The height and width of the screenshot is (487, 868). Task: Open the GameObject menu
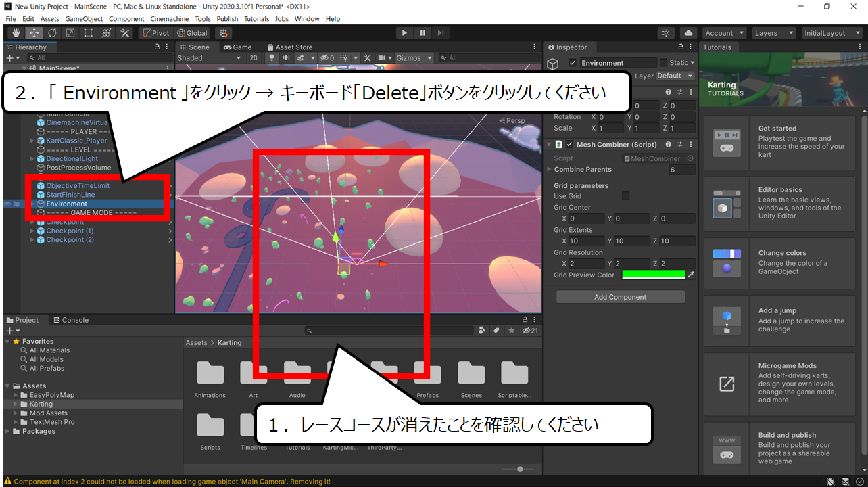tap(85, 19)
